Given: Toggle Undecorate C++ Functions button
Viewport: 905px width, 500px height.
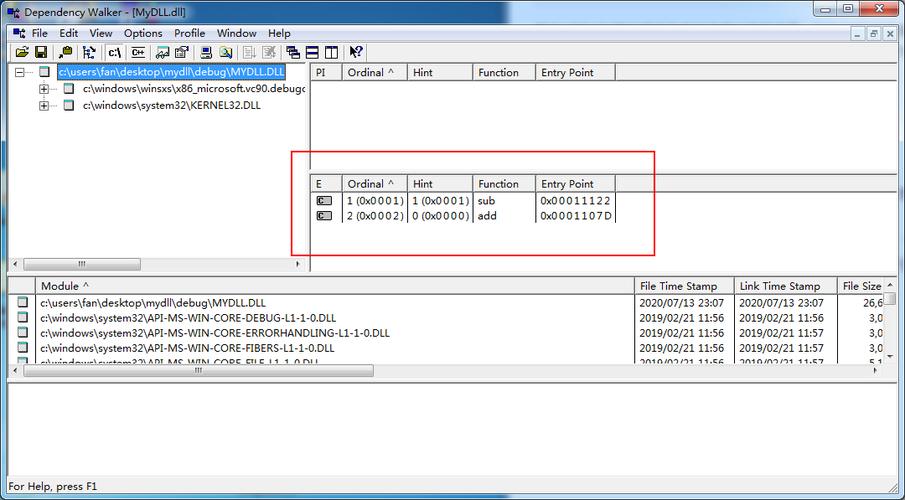Looking at the screenshot, I should point(138,53).
